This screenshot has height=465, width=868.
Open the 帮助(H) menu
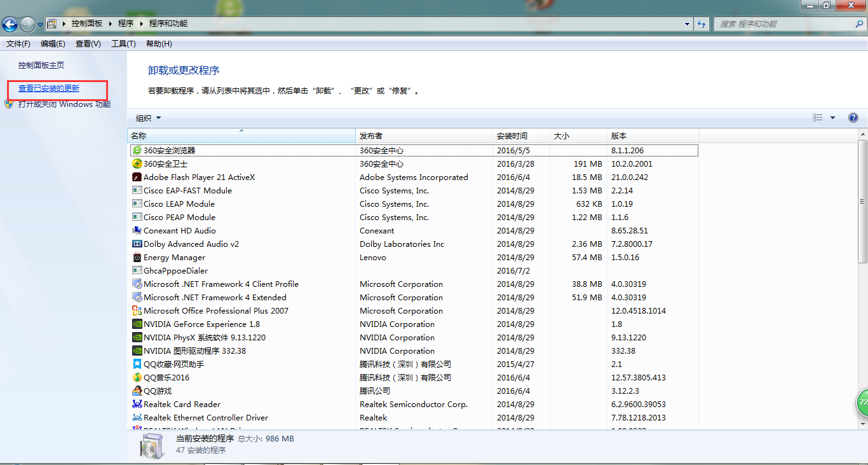point(159,44)
